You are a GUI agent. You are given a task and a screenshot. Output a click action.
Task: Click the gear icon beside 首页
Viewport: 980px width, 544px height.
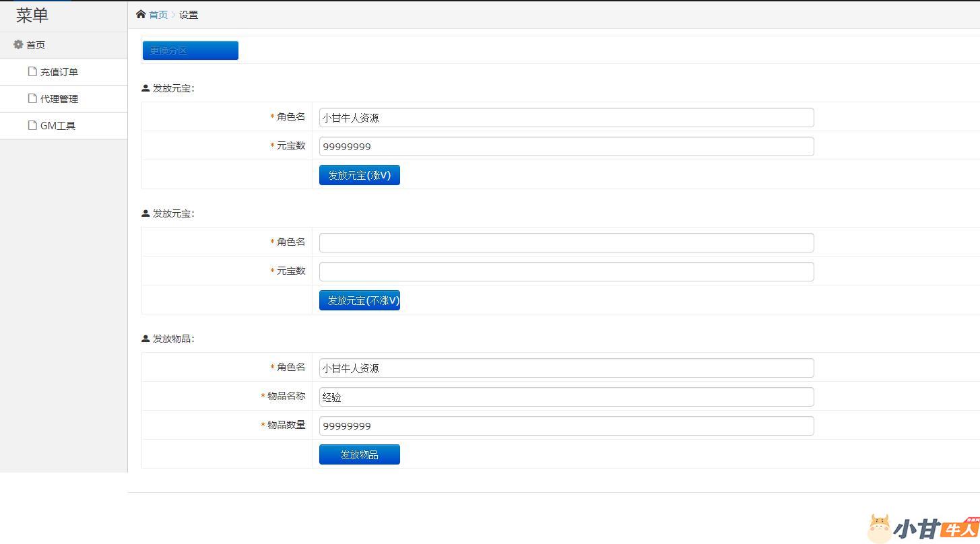click(18, 44)
